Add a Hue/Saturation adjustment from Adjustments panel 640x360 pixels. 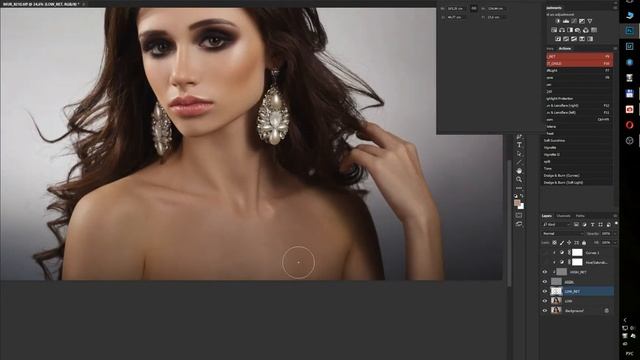pos(554,30)
